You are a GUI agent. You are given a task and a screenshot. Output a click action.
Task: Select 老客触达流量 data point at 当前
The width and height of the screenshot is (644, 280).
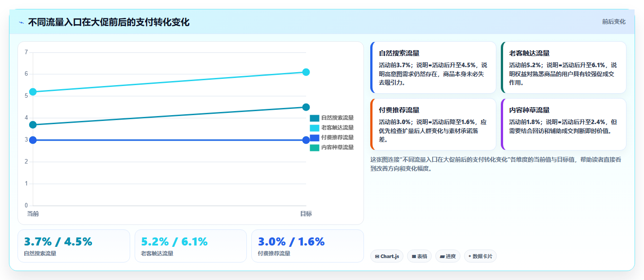[x=33, y=92]
